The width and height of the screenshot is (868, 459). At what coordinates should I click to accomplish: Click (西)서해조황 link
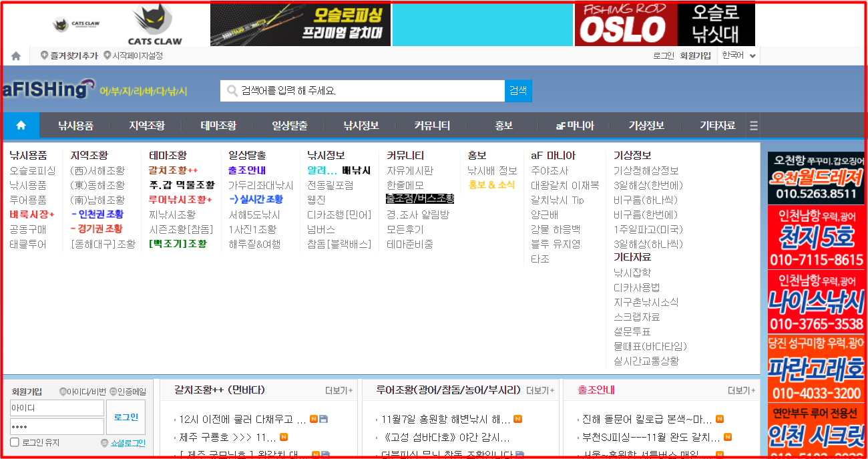(x=97, y=170)
